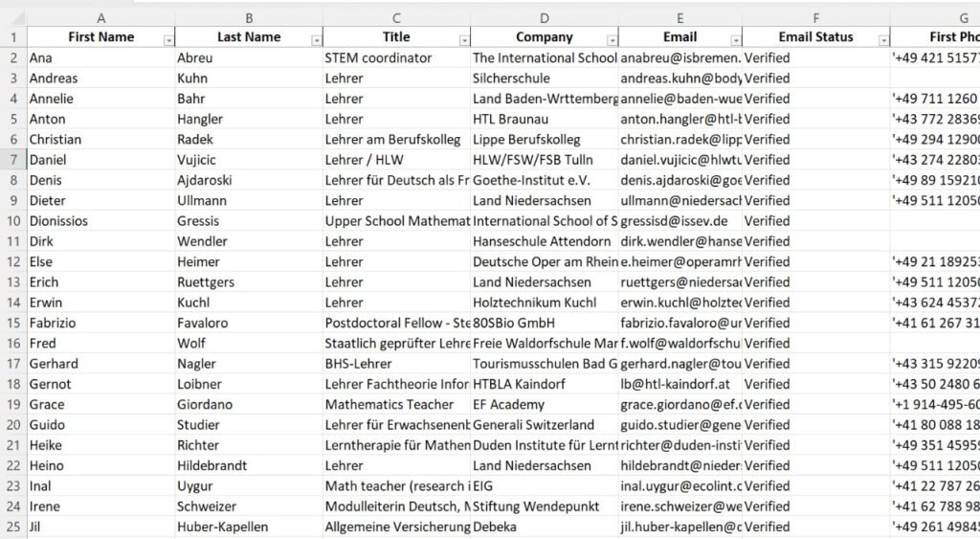The width and height of the screenshot is (980, 539).
Task: Open the Email Status filter dropdown
Action: pos(882,39)
